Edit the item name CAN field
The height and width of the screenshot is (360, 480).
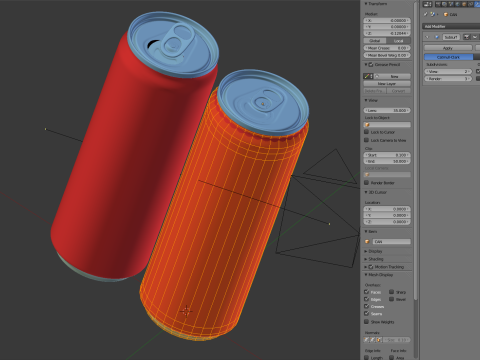[391, 242]
